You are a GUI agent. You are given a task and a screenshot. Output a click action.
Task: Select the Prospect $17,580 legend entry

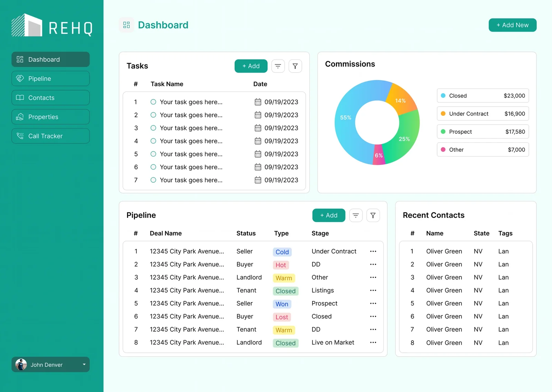(483, 132)
